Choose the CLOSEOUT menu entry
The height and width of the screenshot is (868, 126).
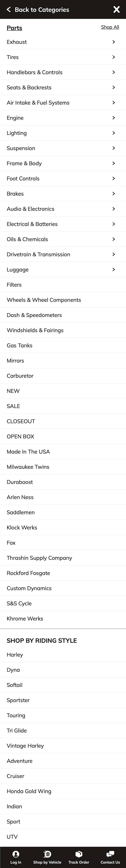(x=21, y=421)
